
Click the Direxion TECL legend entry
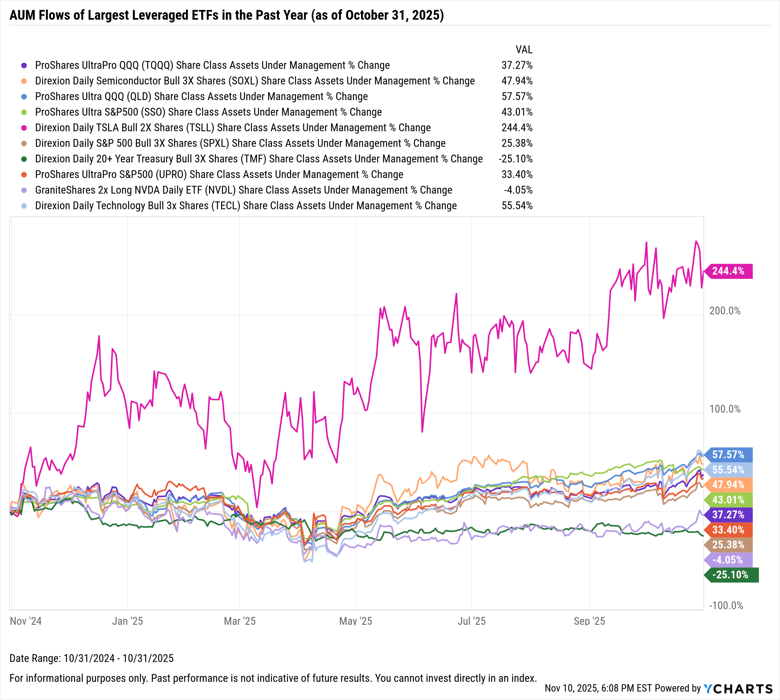tap(246, 206)
